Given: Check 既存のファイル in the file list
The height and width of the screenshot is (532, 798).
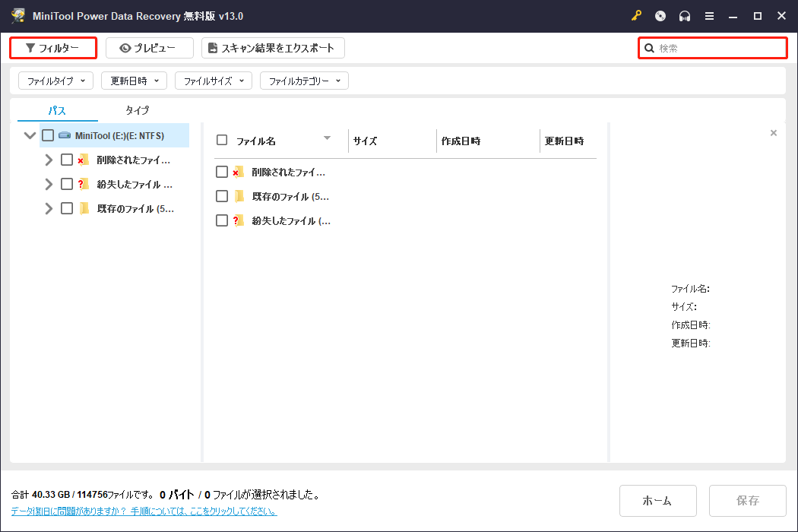Looking at the screenshot, I should 222,196.
